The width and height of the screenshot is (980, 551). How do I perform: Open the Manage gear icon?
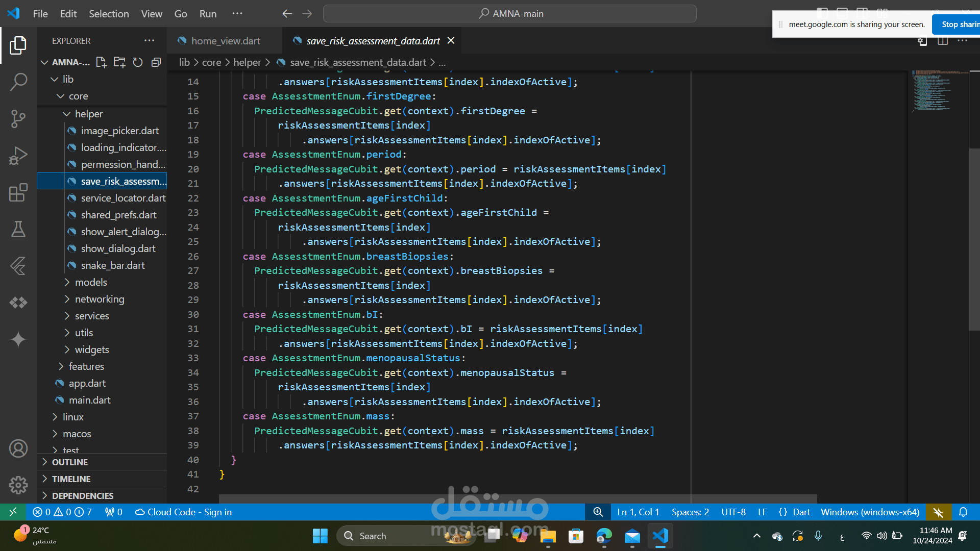18,485
